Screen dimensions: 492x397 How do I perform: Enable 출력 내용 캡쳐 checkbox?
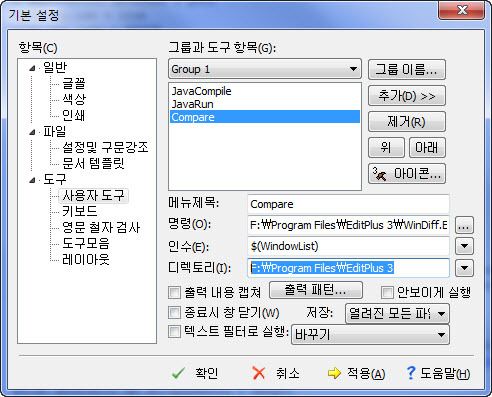click(174, 293)
